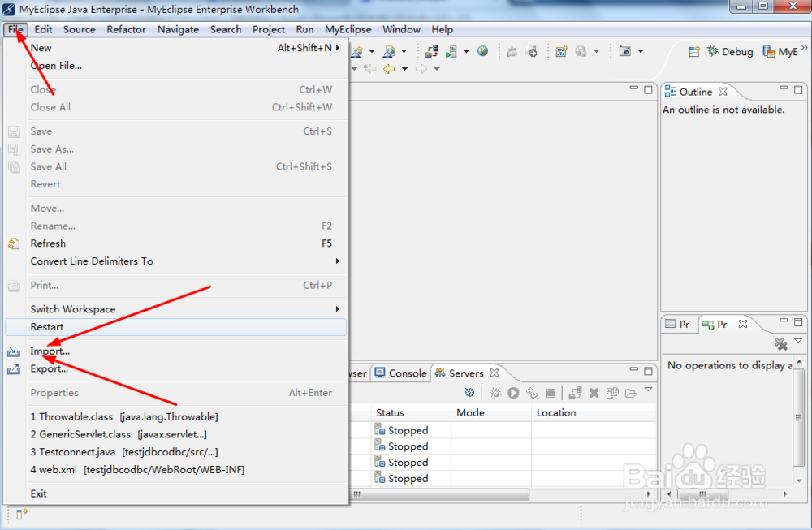The height and width of the screenshot is (530, 812).
Task: Click the new report chart toolbar icon
Action: tap(561, 51)
